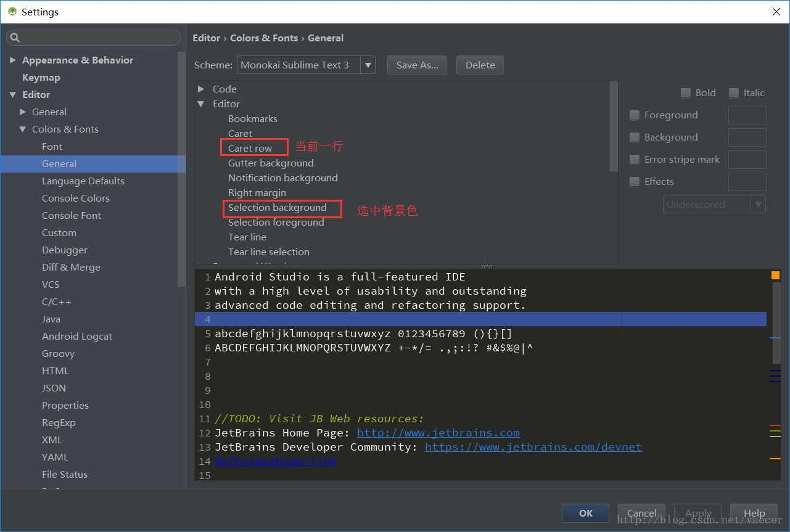Screen dimensions: 790x532
Task: Open C/C++ color settings
Action: tap(56, 301)
